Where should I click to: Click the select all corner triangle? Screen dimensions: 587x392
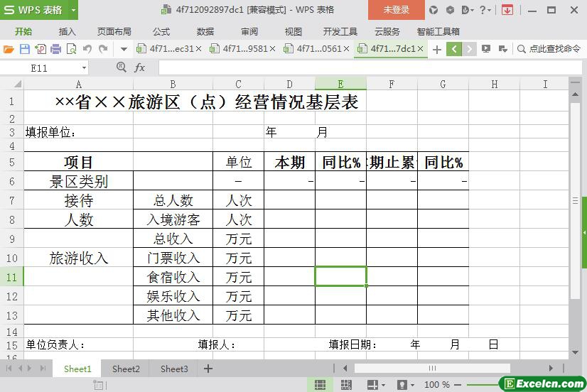[17, 85]
